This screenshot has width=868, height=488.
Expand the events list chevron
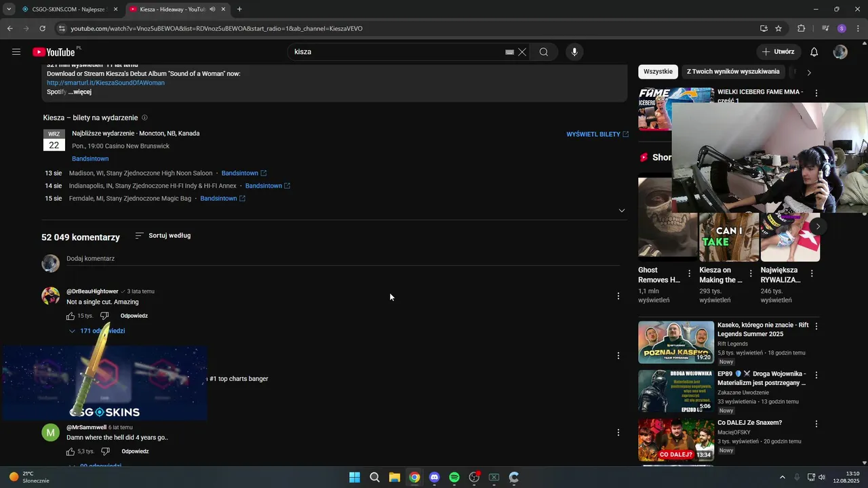621,211
